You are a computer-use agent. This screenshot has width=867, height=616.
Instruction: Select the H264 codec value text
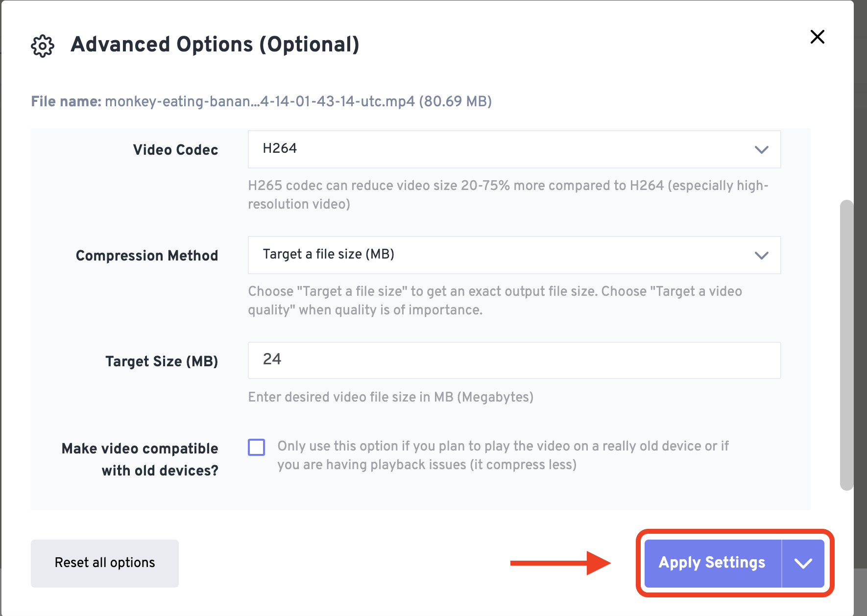[x=279, y=148]
